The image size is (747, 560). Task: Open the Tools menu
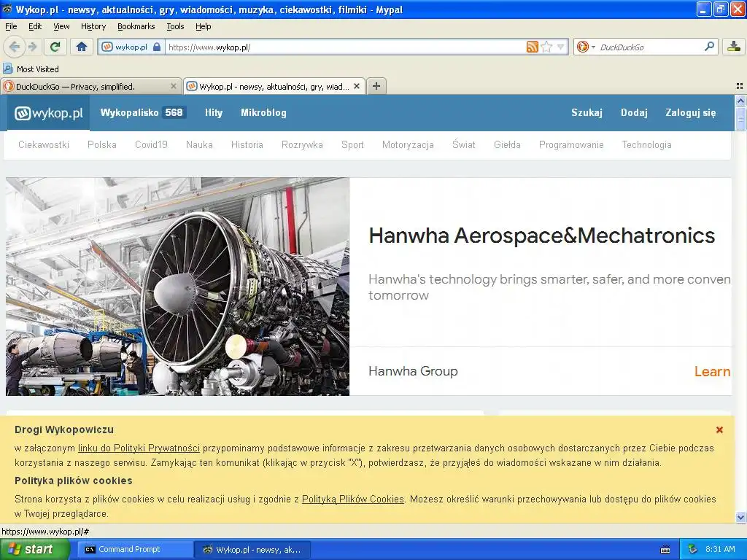tap(175, 26)
